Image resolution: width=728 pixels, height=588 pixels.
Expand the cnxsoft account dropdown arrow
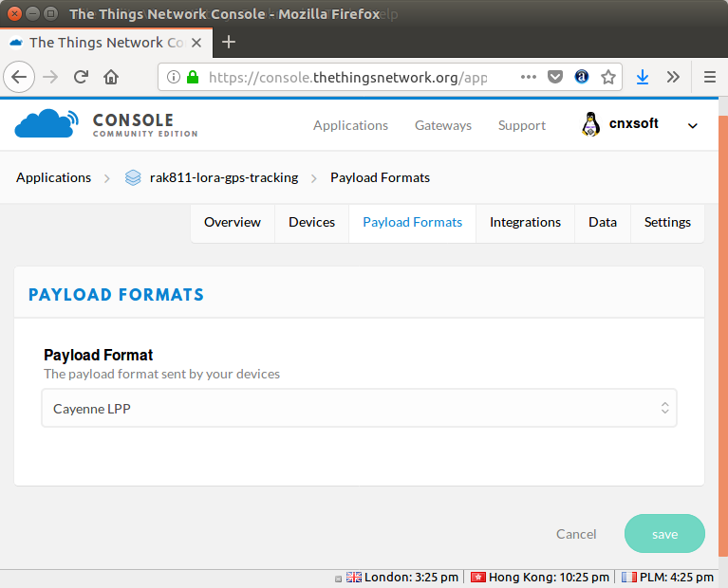click(x=692, y=126)
